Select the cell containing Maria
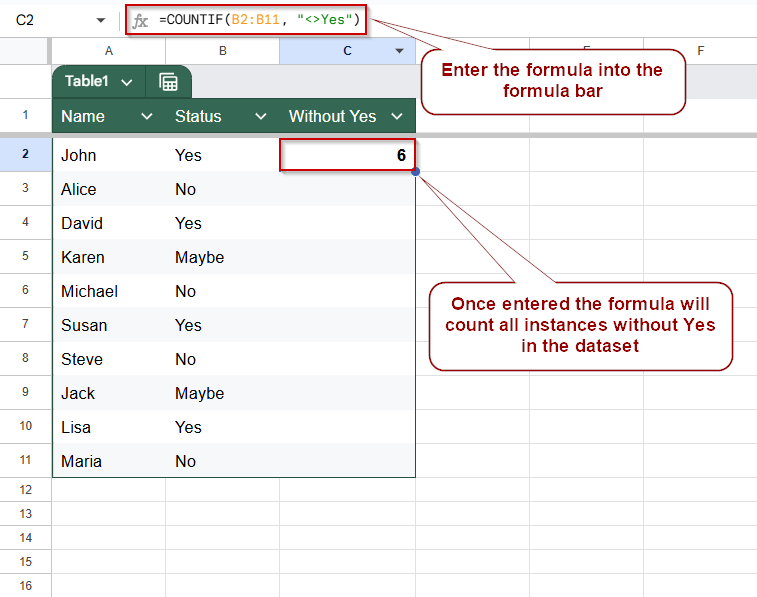 [109, 461]
